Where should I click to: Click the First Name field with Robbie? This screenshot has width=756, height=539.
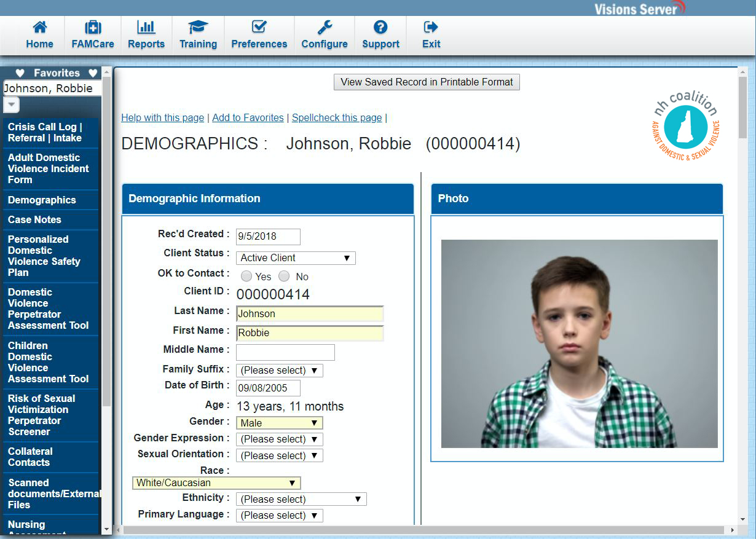[310, 332]
